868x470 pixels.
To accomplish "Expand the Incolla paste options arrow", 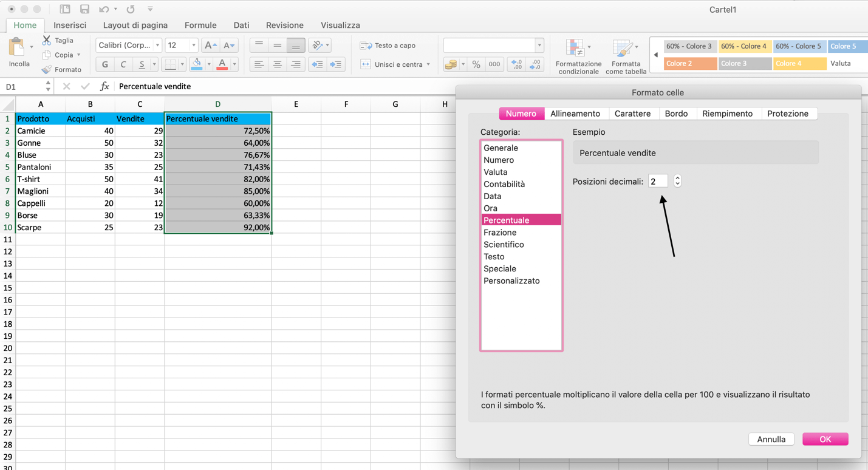I will coord(32,47).
